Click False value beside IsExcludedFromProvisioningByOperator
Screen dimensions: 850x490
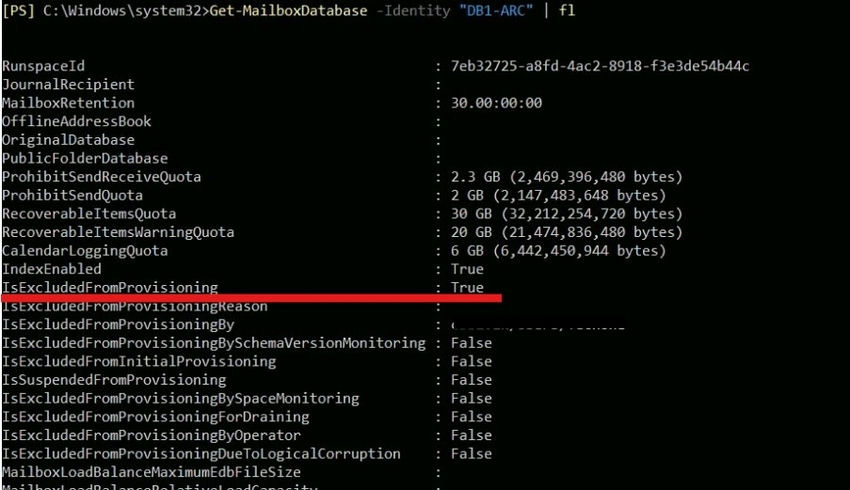tap(471, 435)
